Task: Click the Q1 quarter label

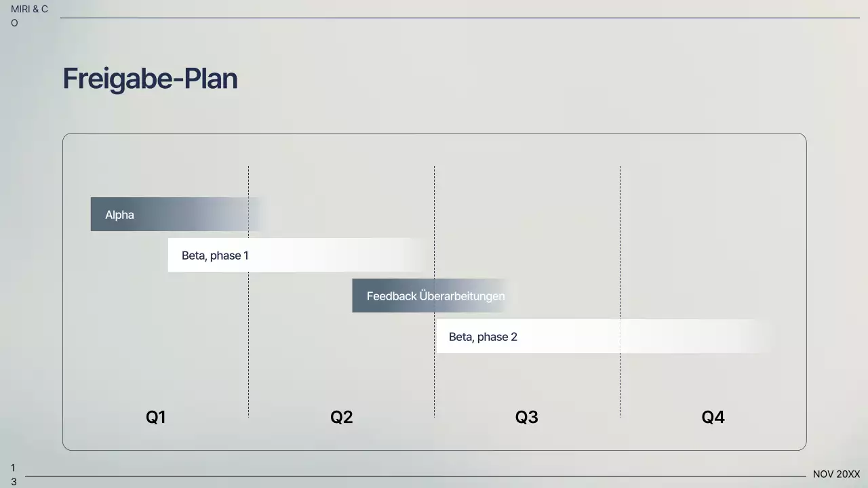Action: (155, 417)
